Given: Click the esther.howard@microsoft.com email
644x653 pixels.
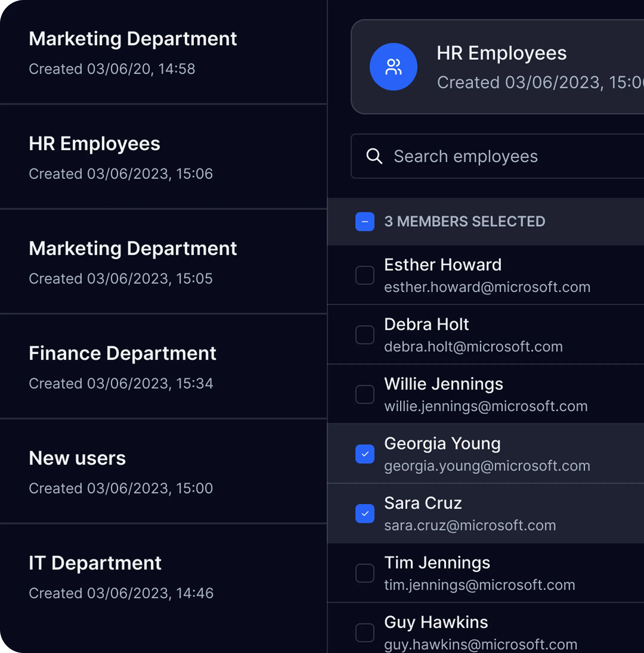Looking at the screenshot, I should [487, 287].
